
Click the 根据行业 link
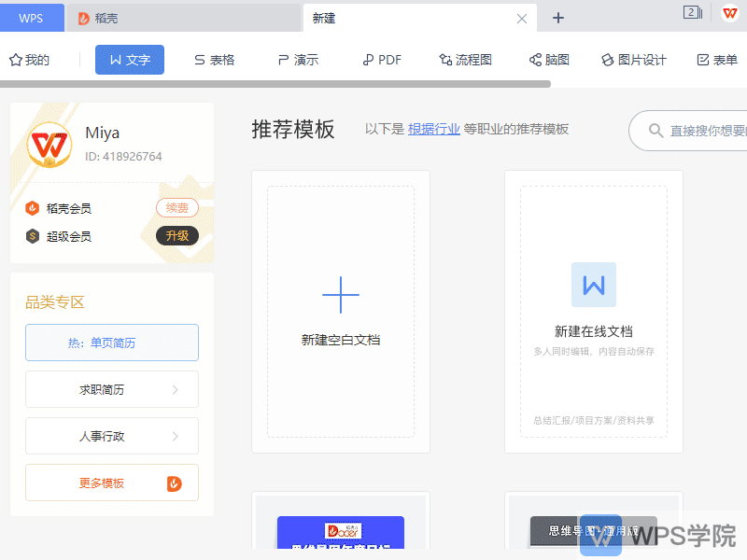[433, 129]
